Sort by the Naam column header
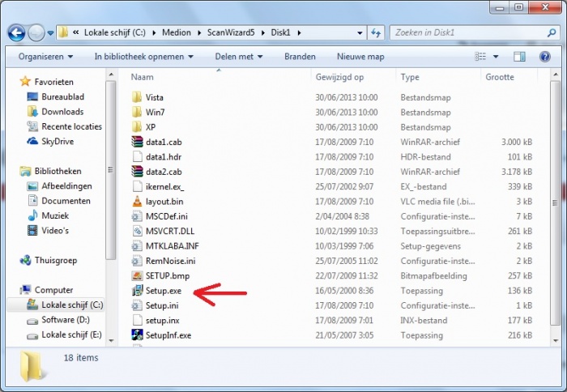Viewport: 567px width, 392px height. click(142, 77)
